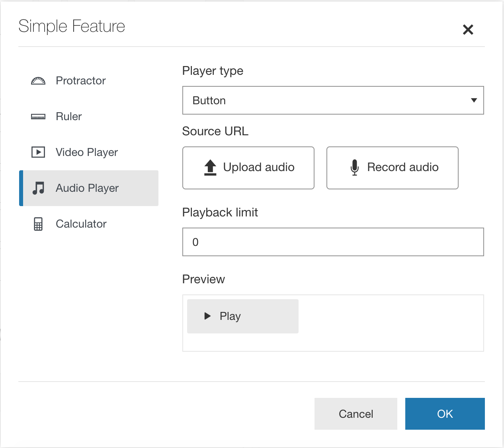Select the Audio Player feature
Image resolution: width=504 pixels, height=448 pixels.
click(x=89, y=188)
